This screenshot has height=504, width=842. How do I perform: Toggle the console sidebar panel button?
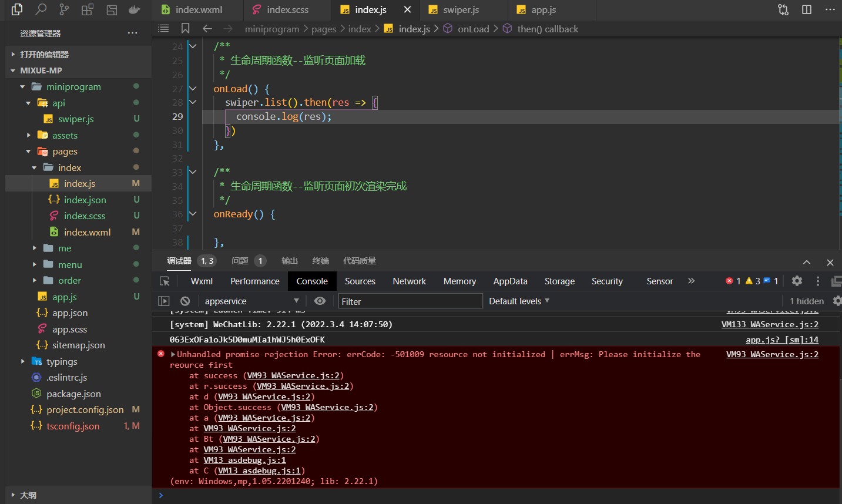[x=164, y=301]
